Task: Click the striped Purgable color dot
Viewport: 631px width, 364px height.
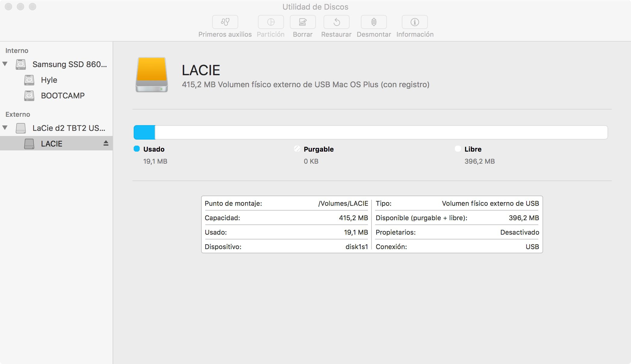Action: pyautogui.click(x=297, y=149)
